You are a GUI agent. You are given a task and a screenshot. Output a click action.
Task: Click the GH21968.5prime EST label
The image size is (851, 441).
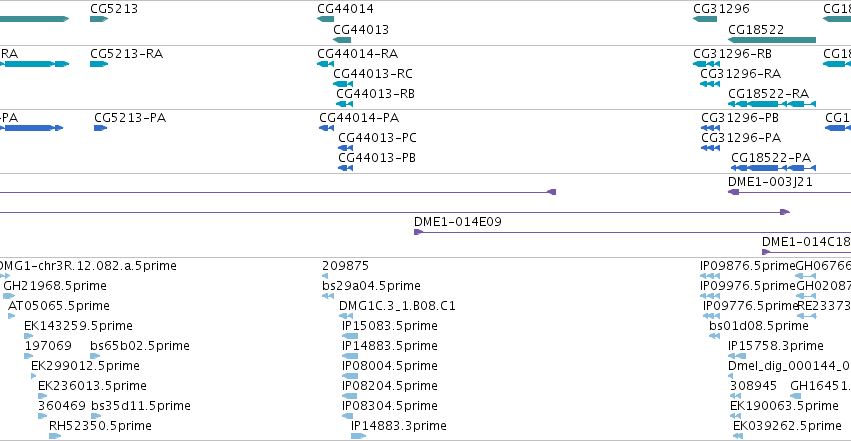pyautogui.click(x=55, y=286)
